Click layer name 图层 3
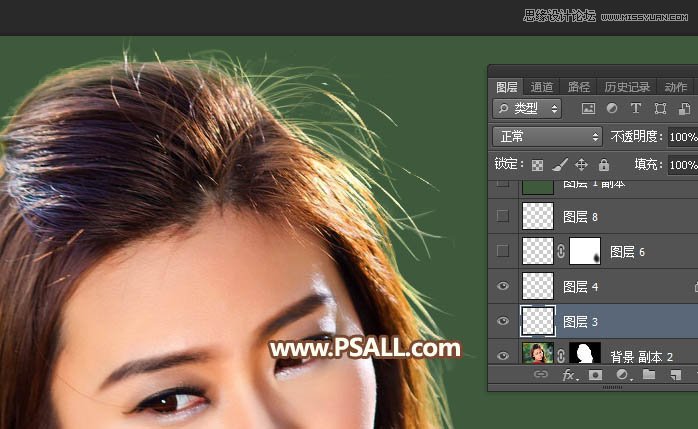Viewport: 698px width, 429px height. tap(580, 322)
